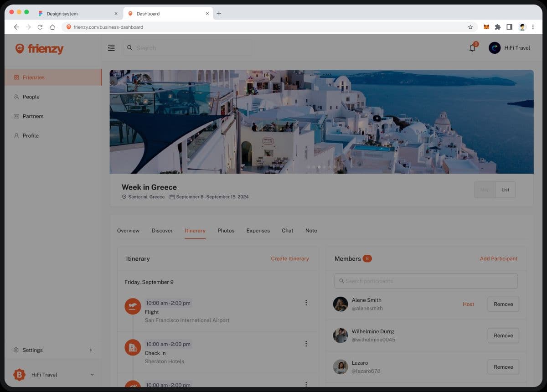Select the Itinerary tab
Screen dimensions: 547x392
(195, 231)
